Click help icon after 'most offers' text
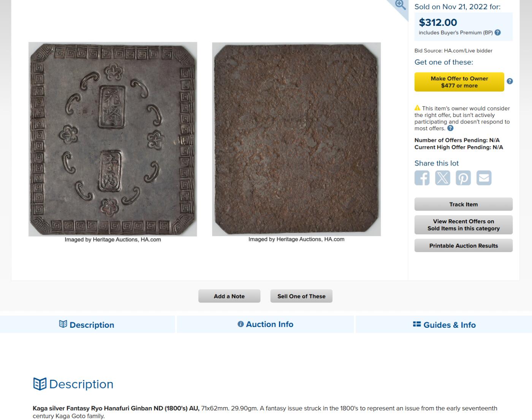 pyautogui.click(x=450, y=128)
